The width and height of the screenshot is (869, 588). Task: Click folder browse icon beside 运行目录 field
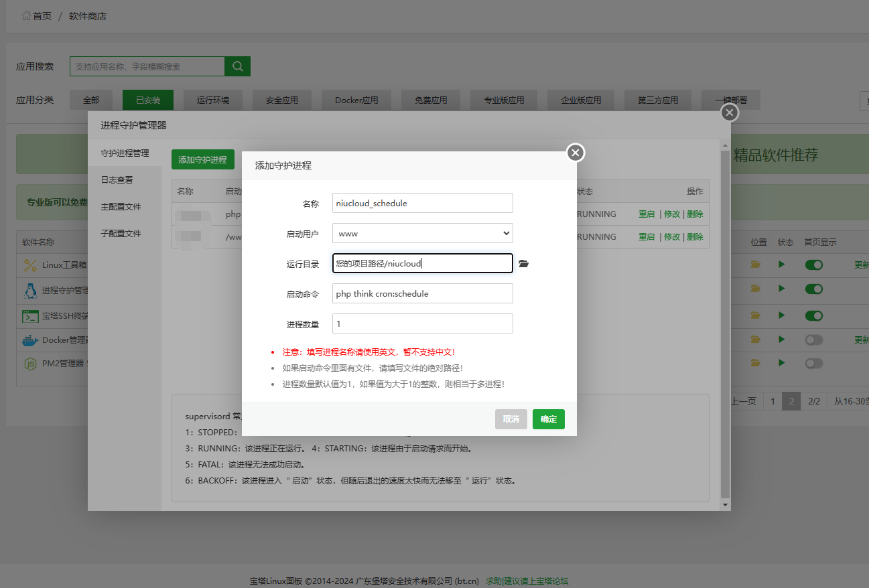click(x=524, y=264)
